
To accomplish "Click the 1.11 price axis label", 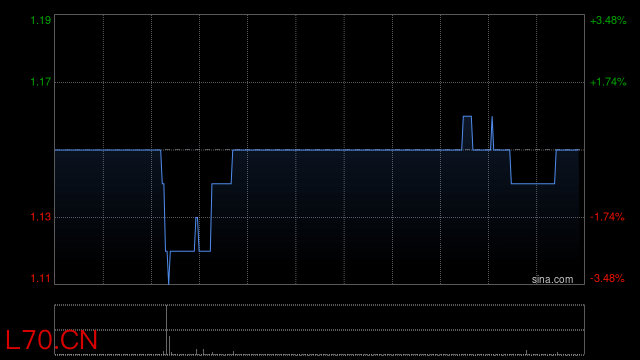I will pyautogui.click(x=41, y=278).
